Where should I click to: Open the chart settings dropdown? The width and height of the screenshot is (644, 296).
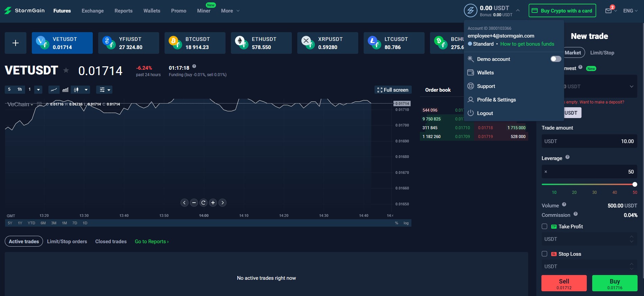(104, 90)
